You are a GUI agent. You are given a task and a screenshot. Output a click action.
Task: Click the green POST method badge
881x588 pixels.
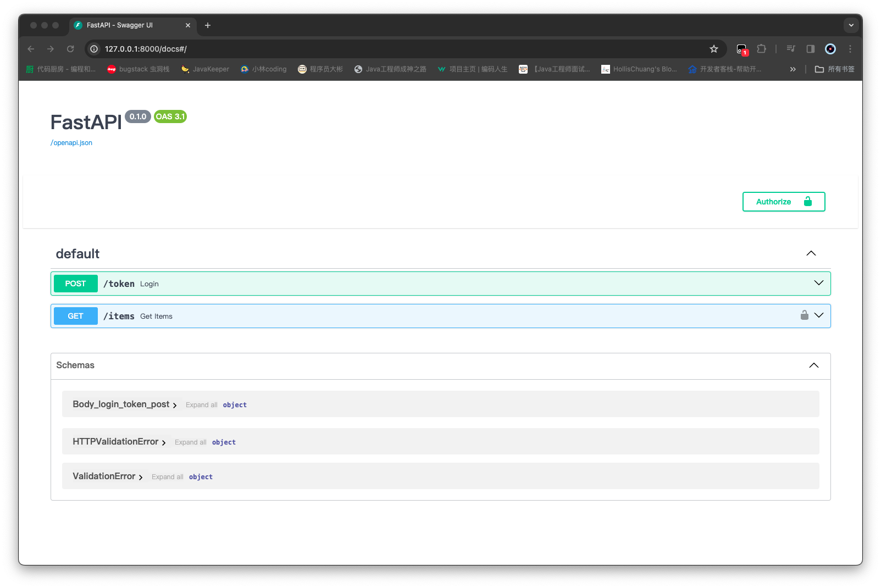[76, 284]
